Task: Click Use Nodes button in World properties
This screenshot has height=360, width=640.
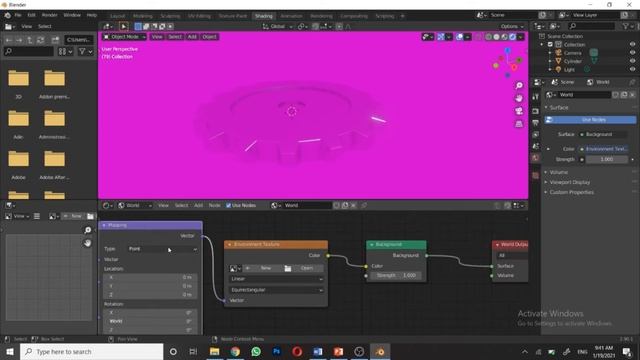Action: point(591,120)
